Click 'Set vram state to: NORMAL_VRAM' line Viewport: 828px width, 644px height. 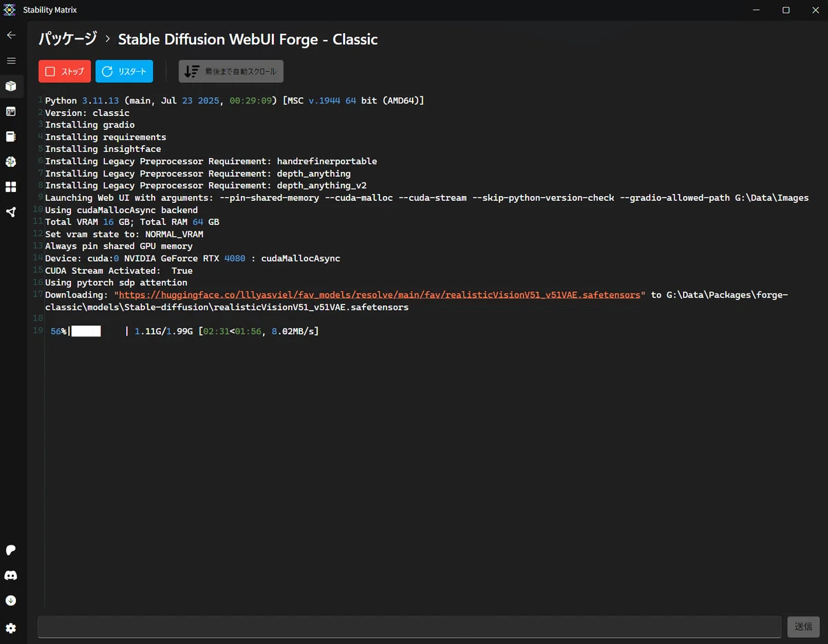pyautogui.click(x=124, y=234)
